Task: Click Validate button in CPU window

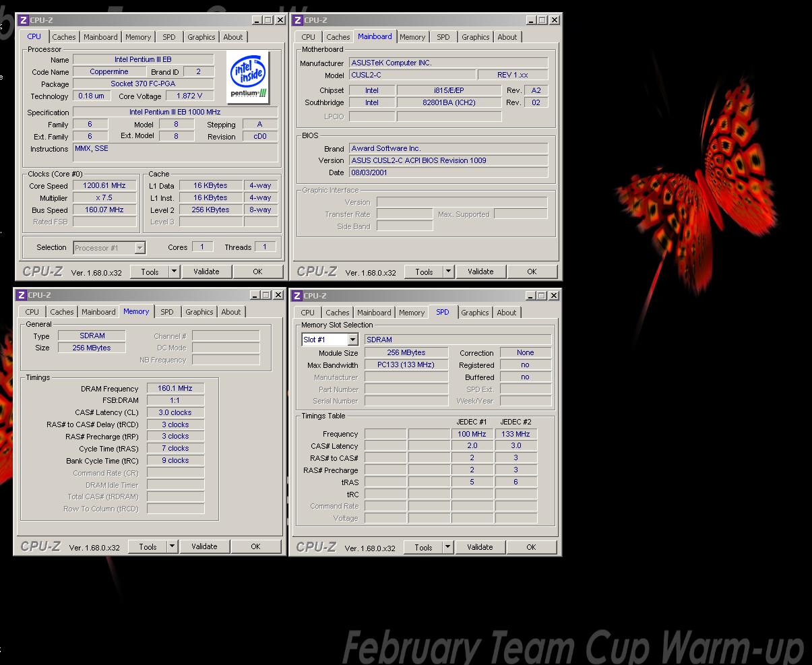Action: click(206, 272)
